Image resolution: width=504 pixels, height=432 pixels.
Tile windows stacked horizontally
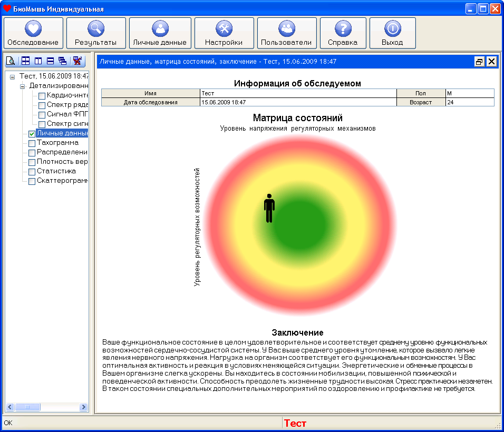(51, 61)
